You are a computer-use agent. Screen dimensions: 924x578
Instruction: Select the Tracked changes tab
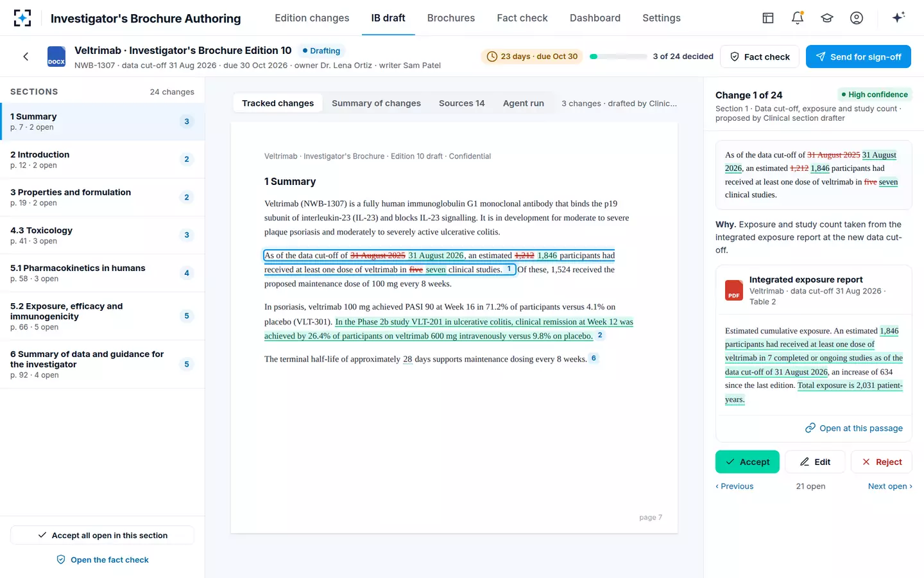click(278, 103)
